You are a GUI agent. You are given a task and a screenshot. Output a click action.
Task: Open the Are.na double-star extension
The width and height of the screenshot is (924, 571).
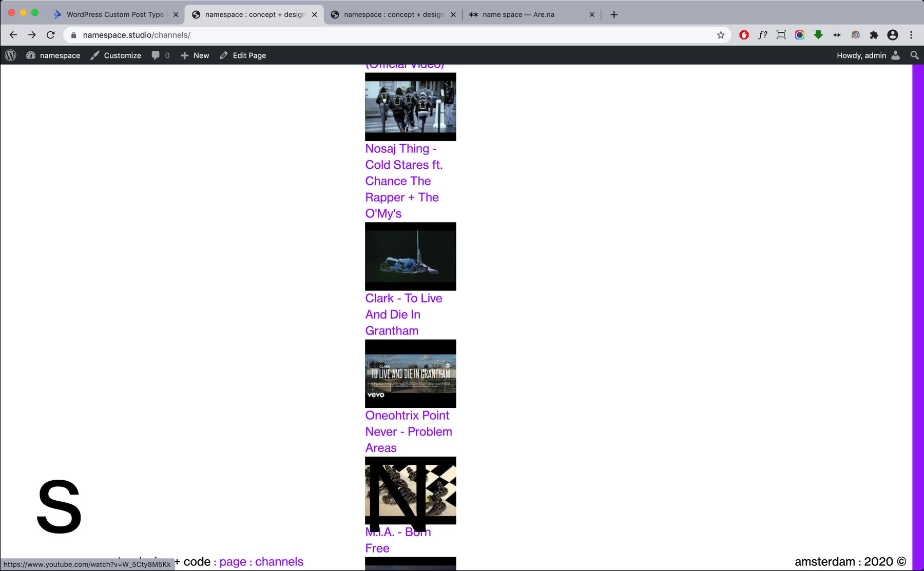(x=837, y=35)
